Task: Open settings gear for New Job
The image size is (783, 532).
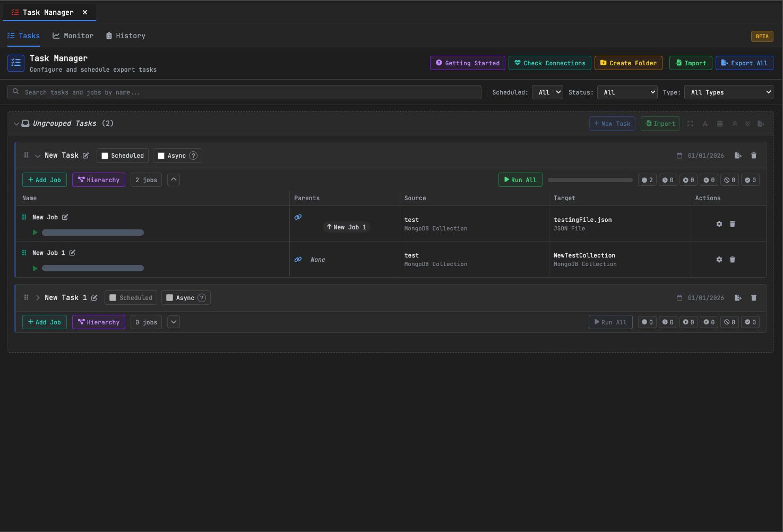Action: (x=719, y=224)
